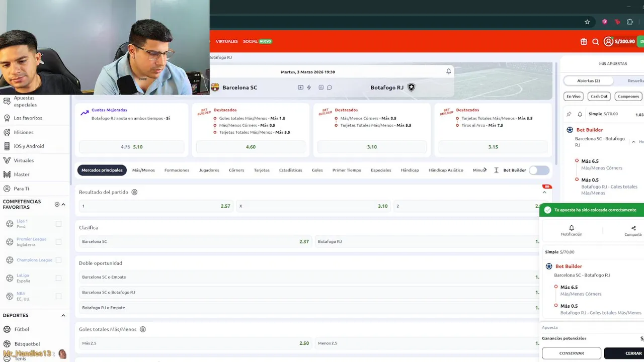The height and width of the screenshot is (362, 644).
Task: Click the lightning bolt match icon
Action: click(309, 87)
